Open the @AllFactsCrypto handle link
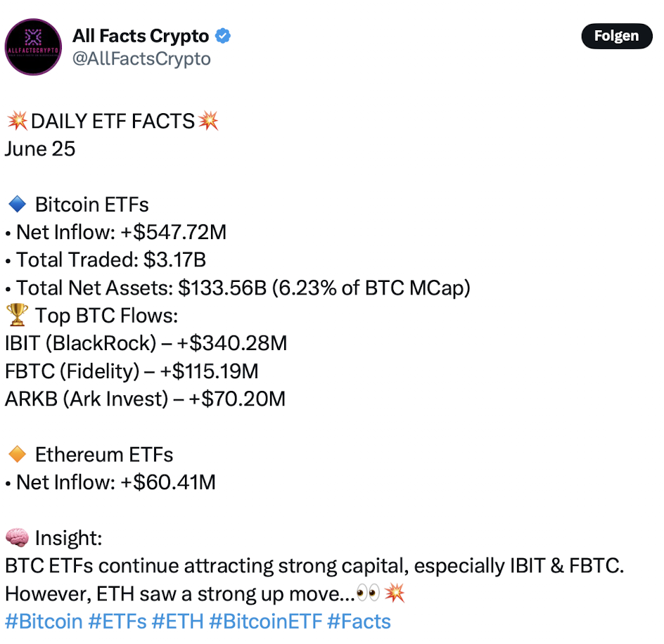The height and width of the screenshot is (644, 664). click(x=141, y=58)
